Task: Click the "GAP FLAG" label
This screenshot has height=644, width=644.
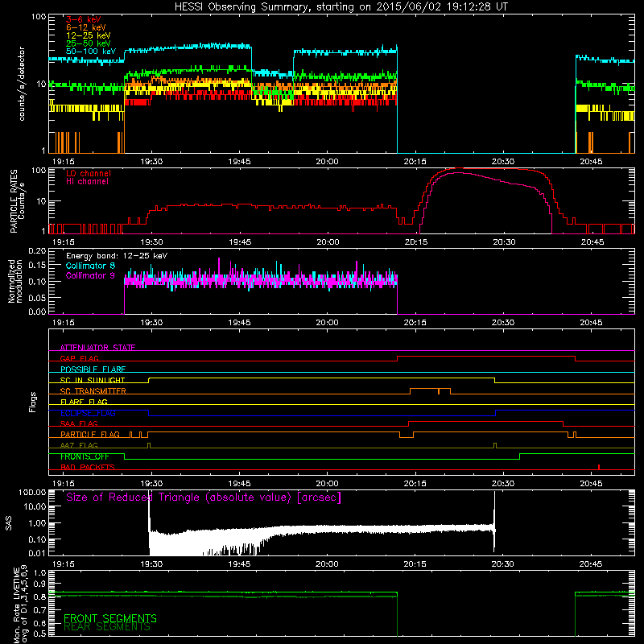Action: click(x=79, y=358)
